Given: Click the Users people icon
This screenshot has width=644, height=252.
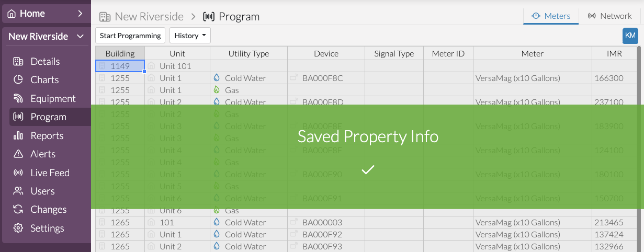Looking at the screenshot, I should (18, 191).
